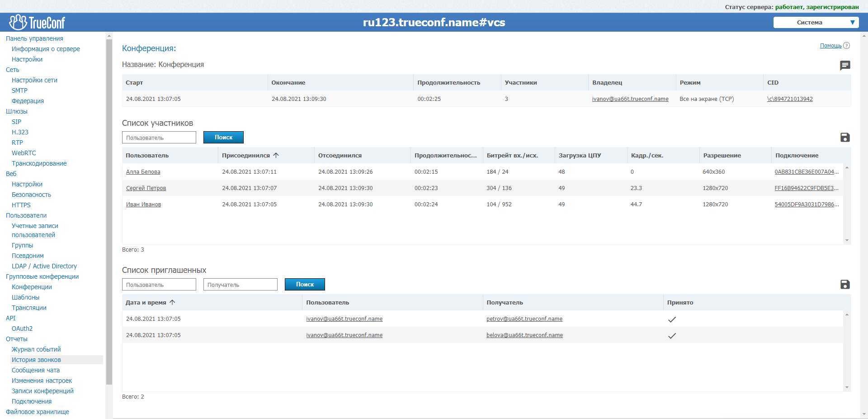Image resolution: width=868 pixels, height=419 pixels.
Task: Click the TrueConf logo
Action: (37, 22)
